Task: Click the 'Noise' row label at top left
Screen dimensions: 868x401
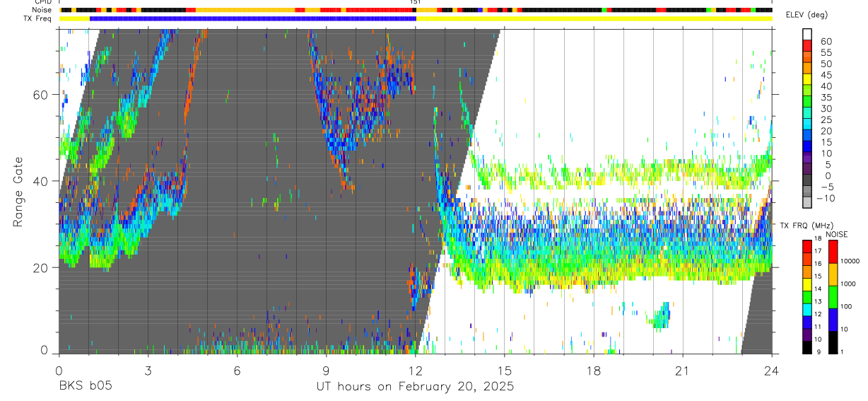Action: coord(42,11)
